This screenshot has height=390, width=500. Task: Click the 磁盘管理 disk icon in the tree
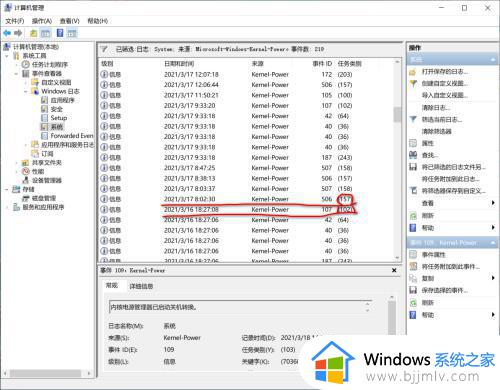26,198
